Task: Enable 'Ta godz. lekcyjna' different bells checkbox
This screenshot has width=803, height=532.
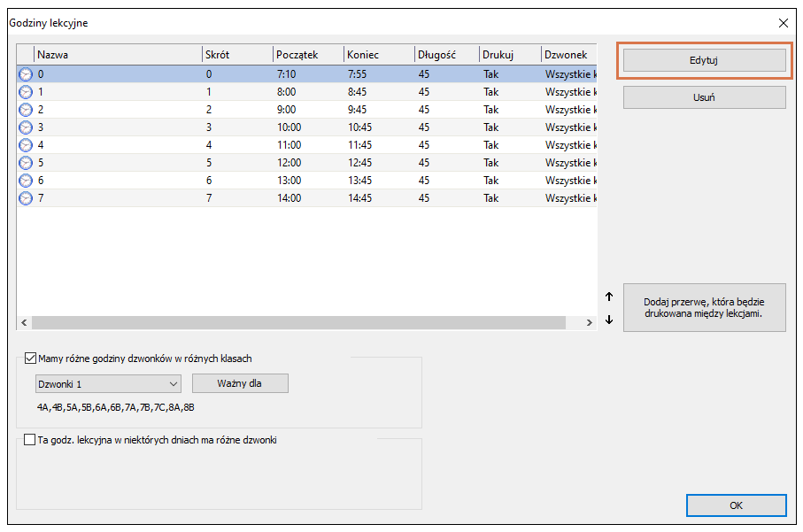Action: (x=30, y=440)
